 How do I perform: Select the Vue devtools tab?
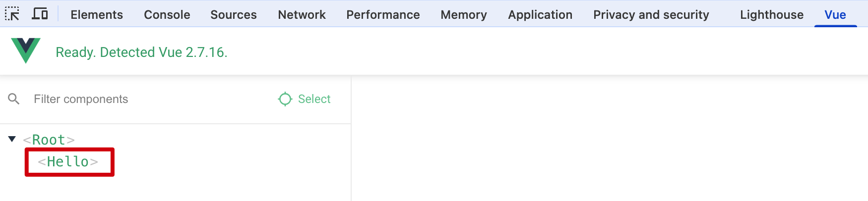click(x=835, y=15)
